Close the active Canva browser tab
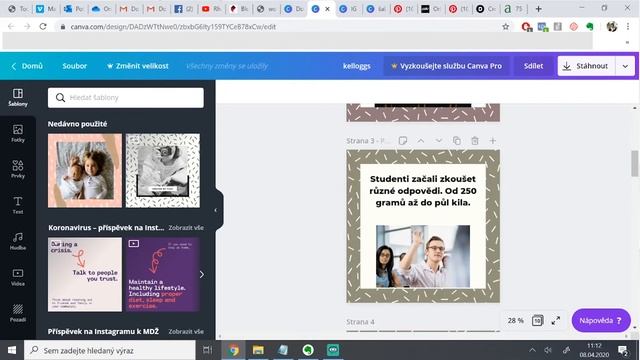The width and height of the screenshot is (640, 360). coord(327,9)
